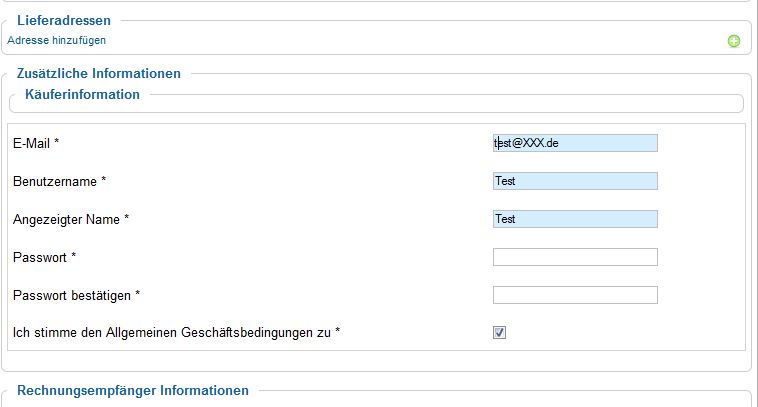
Task: Click the empty Passwort field
Action: [575, 257]
